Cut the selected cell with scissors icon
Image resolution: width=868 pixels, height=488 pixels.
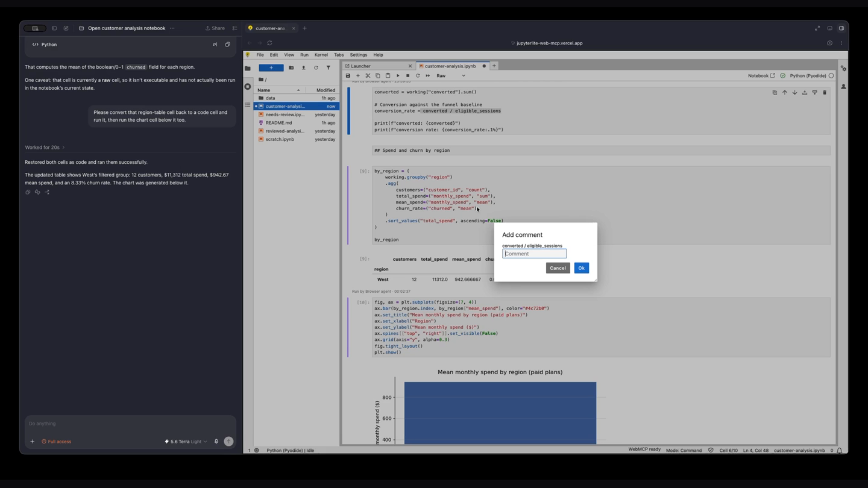368,76
